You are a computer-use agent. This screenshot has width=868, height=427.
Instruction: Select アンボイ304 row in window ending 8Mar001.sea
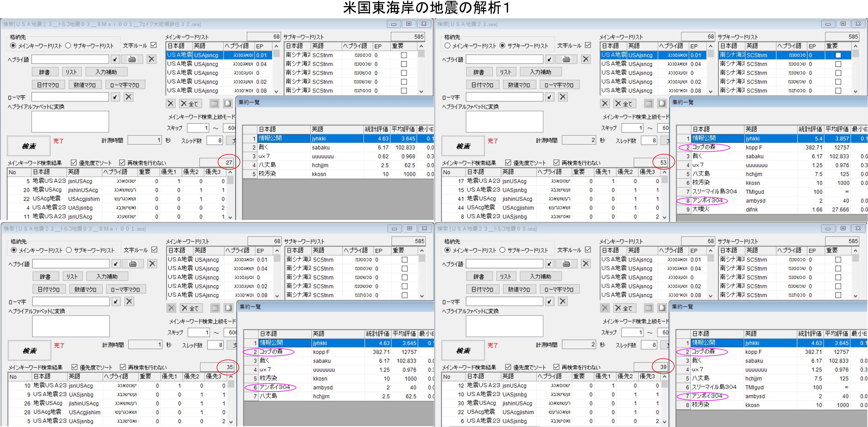(339, 387)
